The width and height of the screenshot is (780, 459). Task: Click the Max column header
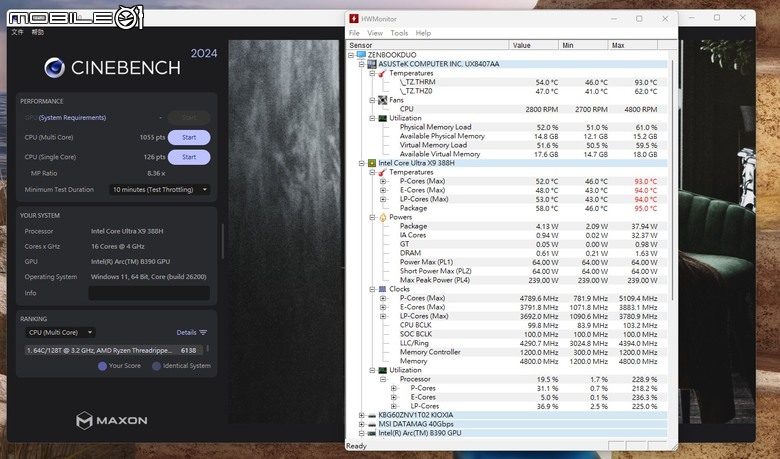click(x=633, y=45)
